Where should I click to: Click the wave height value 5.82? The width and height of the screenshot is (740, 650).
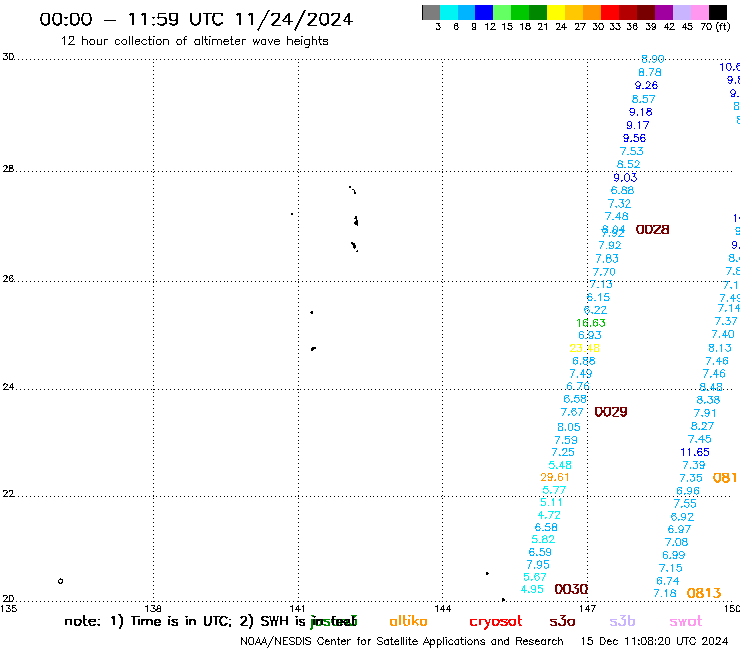click(543, 540)
